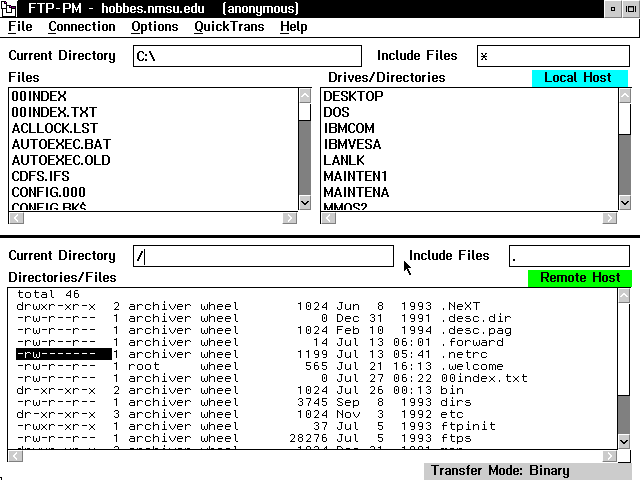Open the File menu
The image size is (640, 480).
pos(20,27)
